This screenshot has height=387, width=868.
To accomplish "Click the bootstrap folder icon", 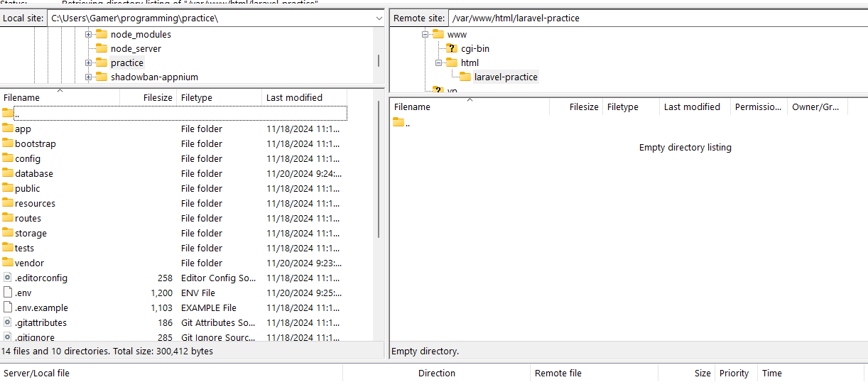I will click(x=8, y=143).
